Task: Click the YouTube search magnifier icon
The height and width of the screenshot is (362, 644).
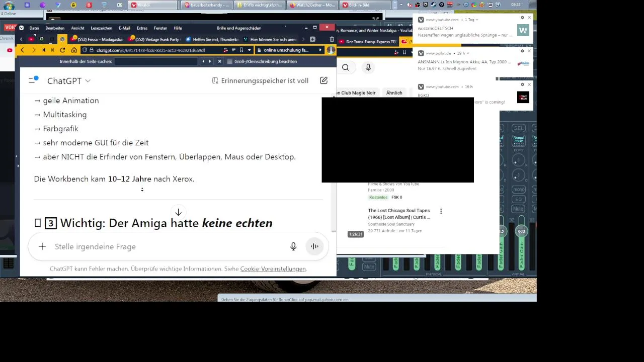Action: pos(346,67)
